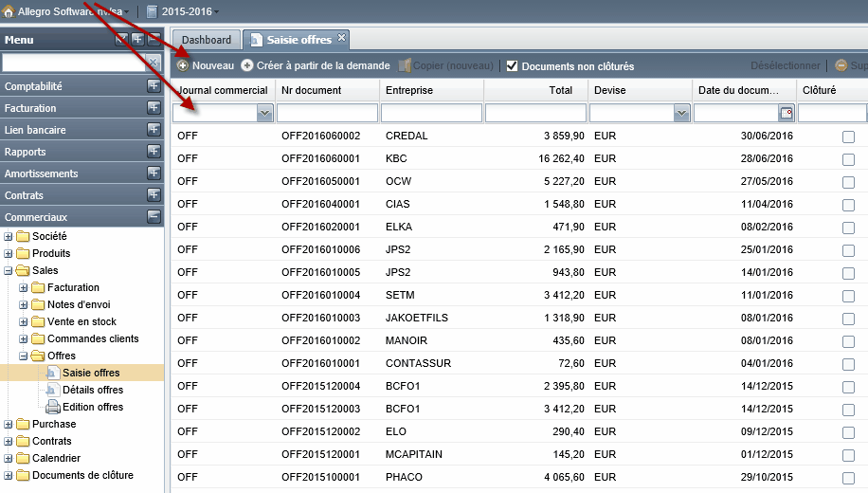Viewport: 868px width, 493px height.
Task: Switch to the Dashboard tab
Action: (207, 40)
